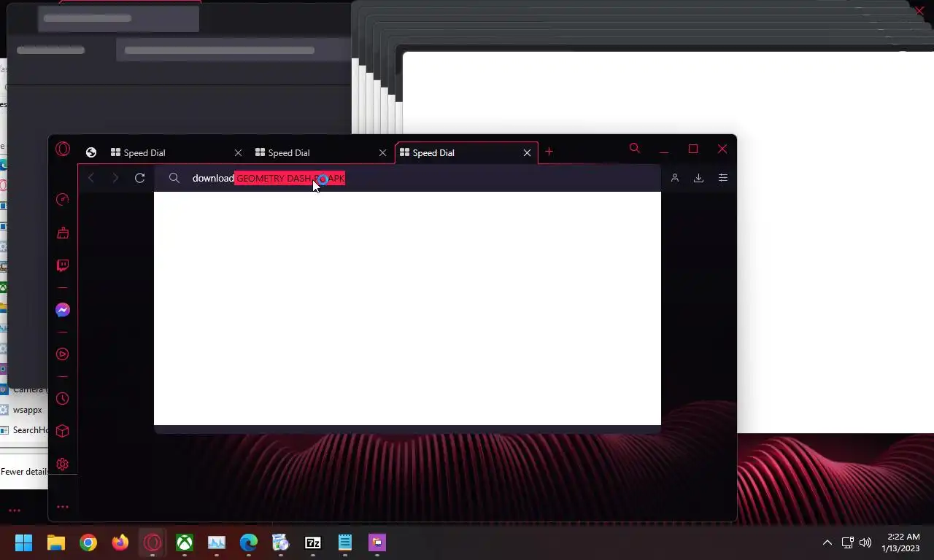This screenshot has width=934, height=560.
Task: Open Google Chrome from taskbar
Action: [88, 542]
